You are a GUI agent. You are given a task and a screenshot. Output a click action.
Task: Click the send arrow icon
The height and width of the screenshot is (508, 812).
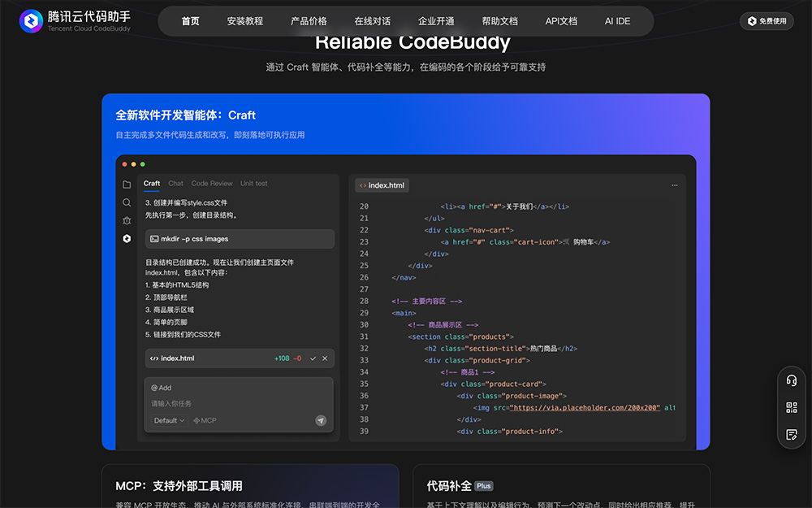click(x=321, y=420)
